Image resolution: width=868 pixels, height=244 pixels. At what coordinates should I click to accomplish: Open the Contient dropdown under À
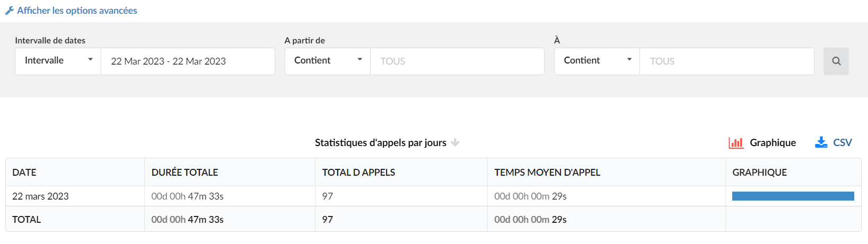(597, 61)
